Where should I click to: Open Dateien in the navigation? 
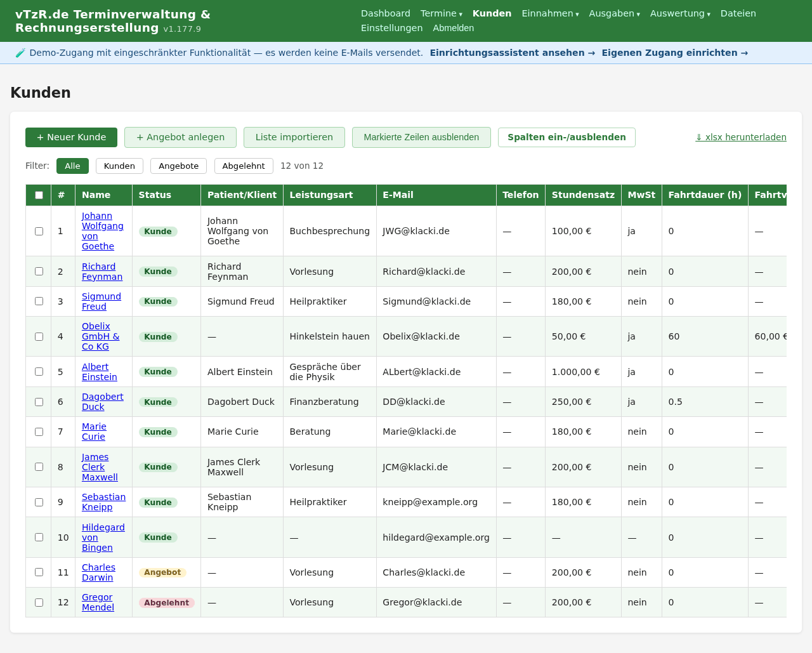point(738,13)
